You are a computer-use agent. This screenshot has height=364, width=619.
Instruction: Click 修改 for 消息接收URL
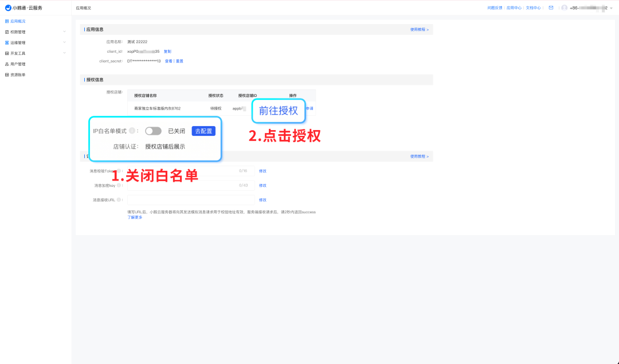[x=263, y=199]
